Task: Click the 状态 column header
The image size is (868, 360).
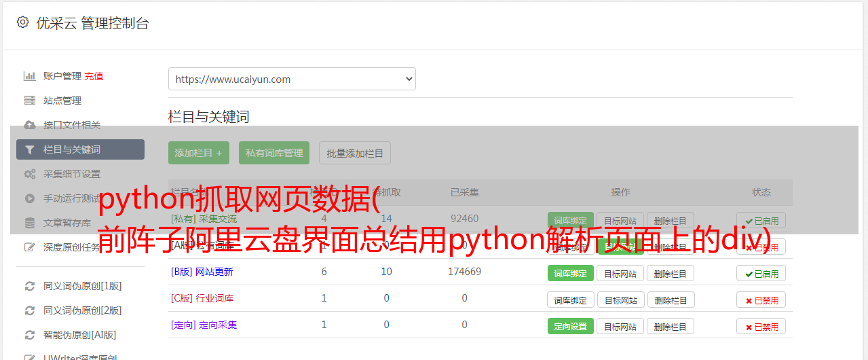Action: click(761, 192)
